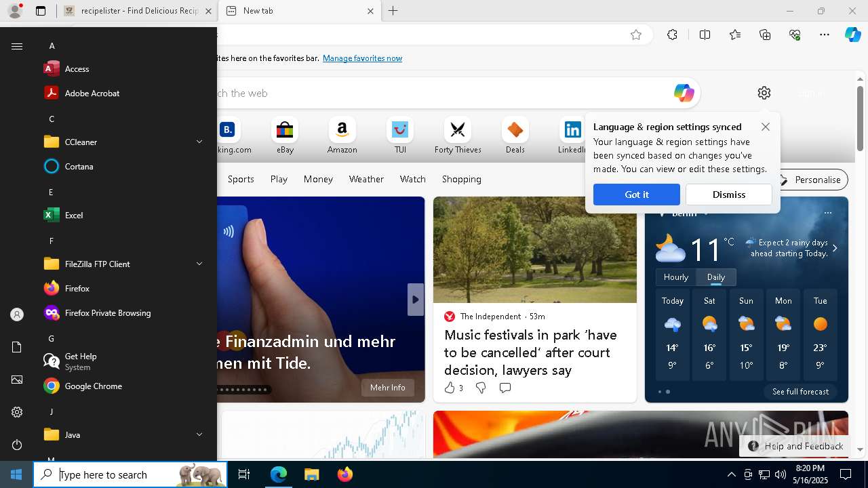Viewport: 868px width, 488px height.
Task: Open the eBay quick link
Action: click(x=285, y=136)
